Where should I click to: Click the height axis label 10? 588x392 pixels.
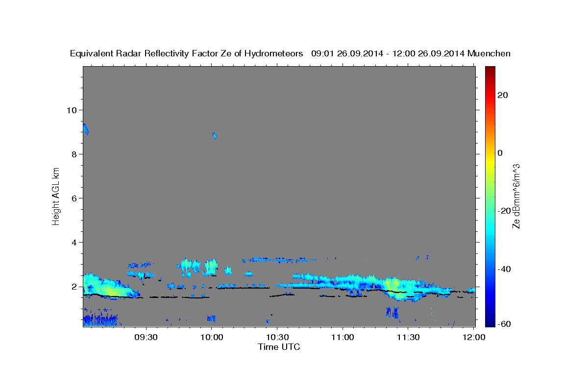coord(72,110)
